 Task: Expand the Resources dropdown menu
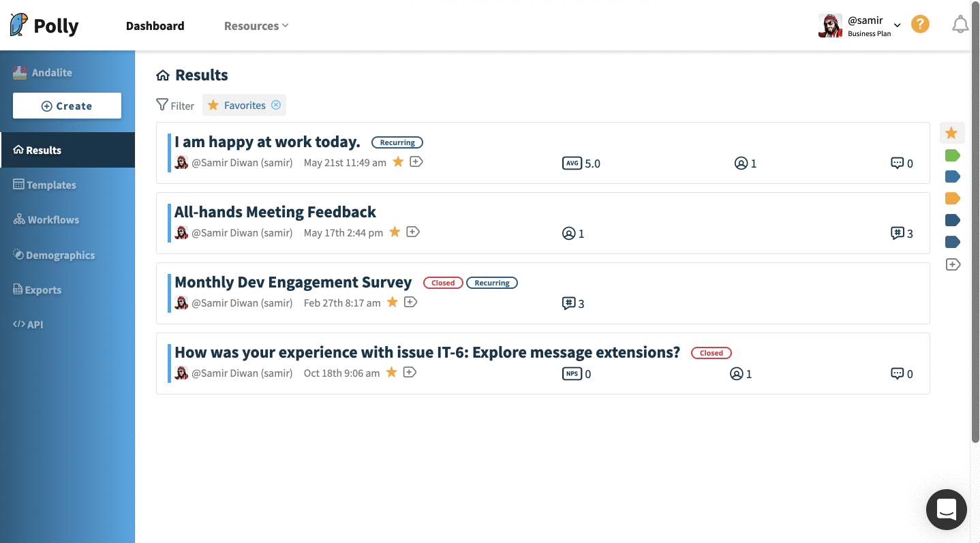tap(256, 26)
